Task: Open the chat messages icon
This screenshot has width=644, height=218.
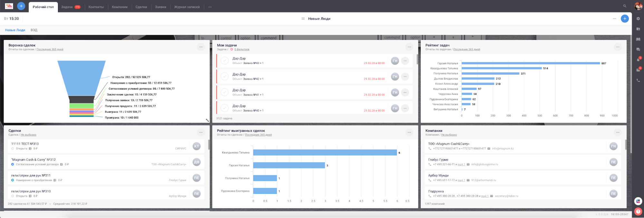Action: tap(638, 50)
